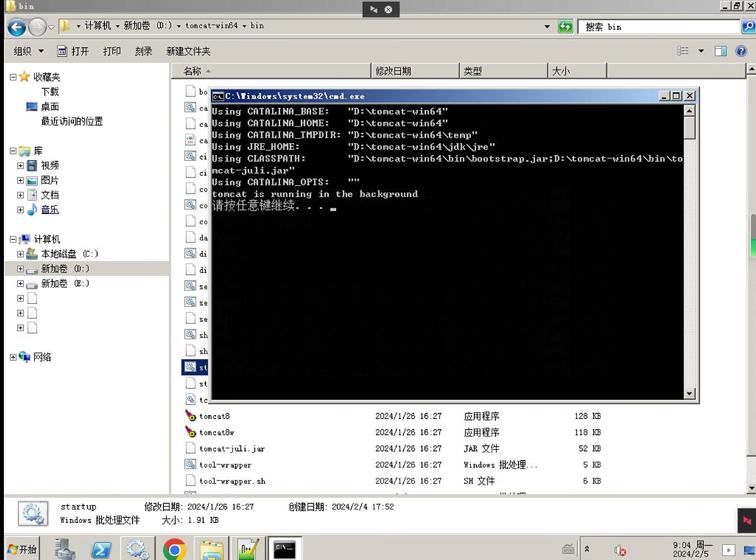This screenshot has width=756, height=560.
Task: Collapse the 收藏夹 favorites group
Action: point(13,77)
